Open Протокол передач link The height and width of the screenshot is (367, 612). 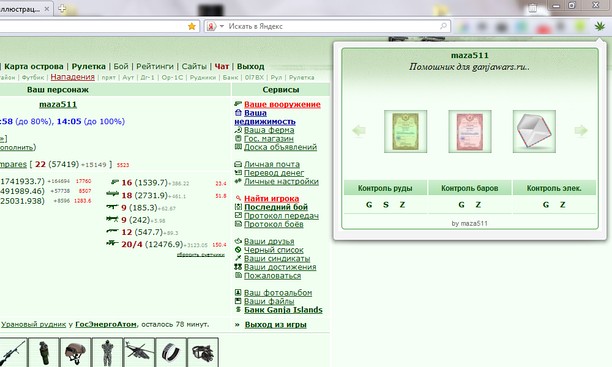(281, 216)
